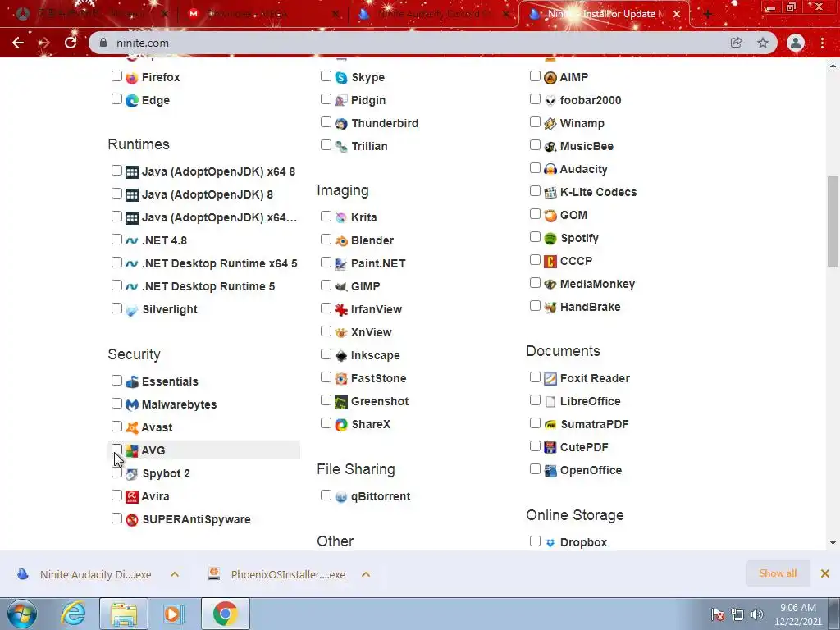This screenshot has height=630, width=840.
Task: Check the Krita checkbox
Action: 326,217
